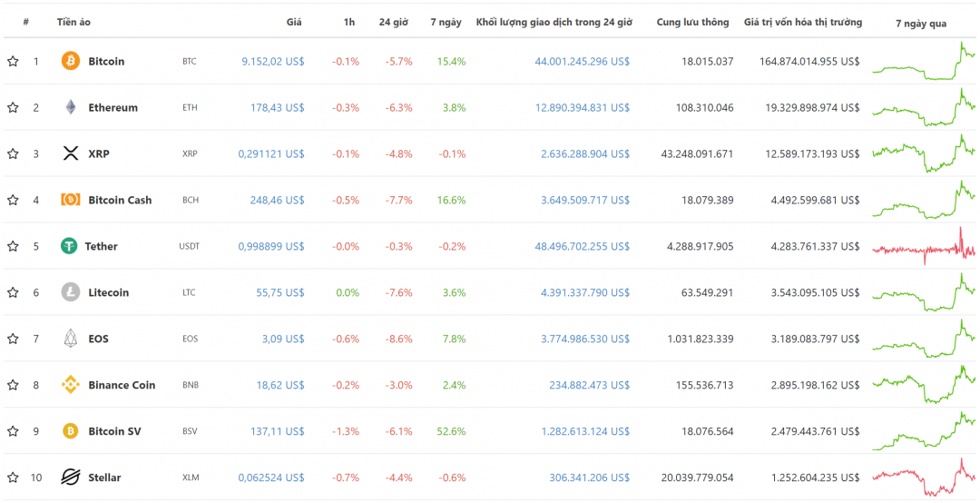Star Binance Coin as a favorite
This screenshot has width=980, height=503.
[13, 385]
